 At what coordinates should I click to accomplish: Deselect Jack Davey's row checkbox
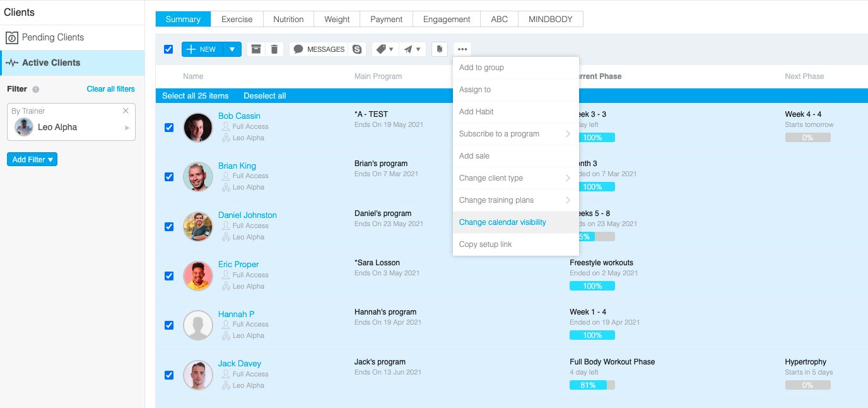tap(169, 375)
